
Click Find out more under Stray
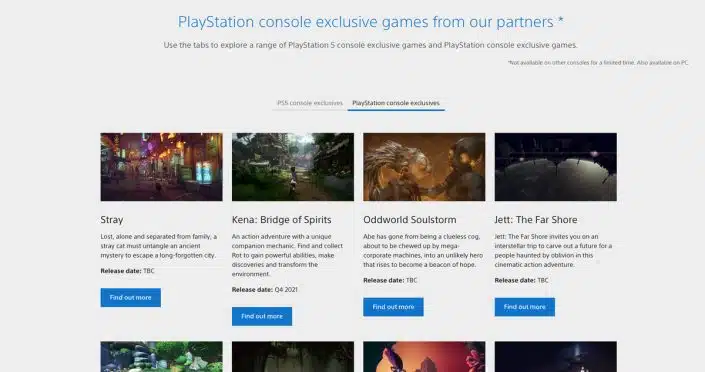pyautogui.click(x=130, y=297)
